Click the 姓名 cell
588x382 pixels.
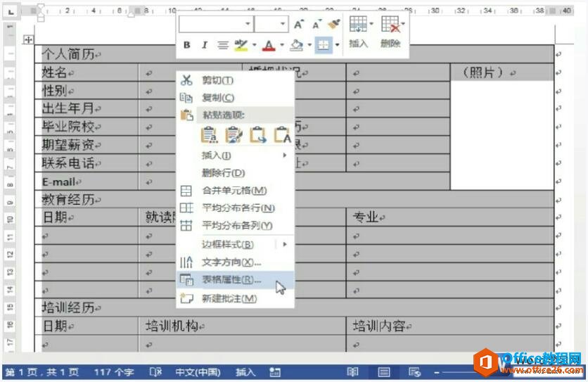pos(87,72)
